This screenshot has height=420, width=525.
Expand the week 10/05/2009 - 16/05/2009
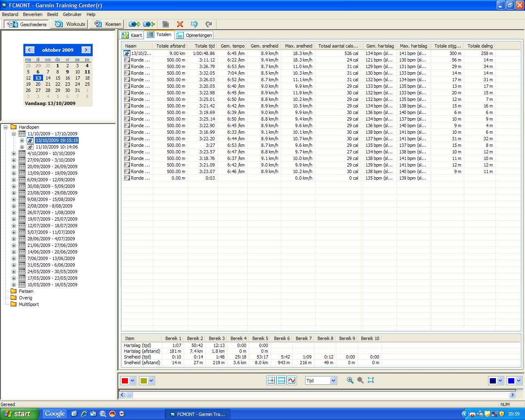[14, 285]
